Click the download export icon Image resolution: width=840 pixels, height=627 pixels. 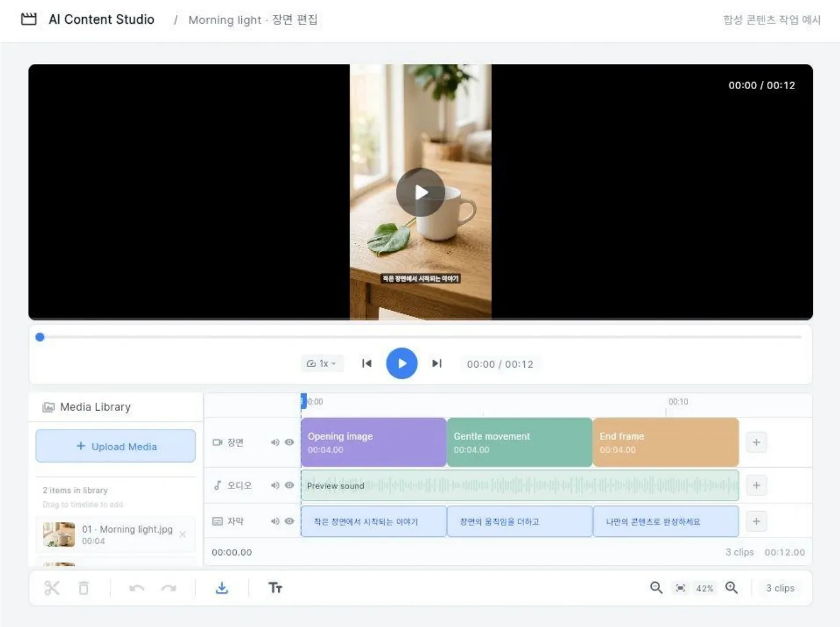[222, 588]
